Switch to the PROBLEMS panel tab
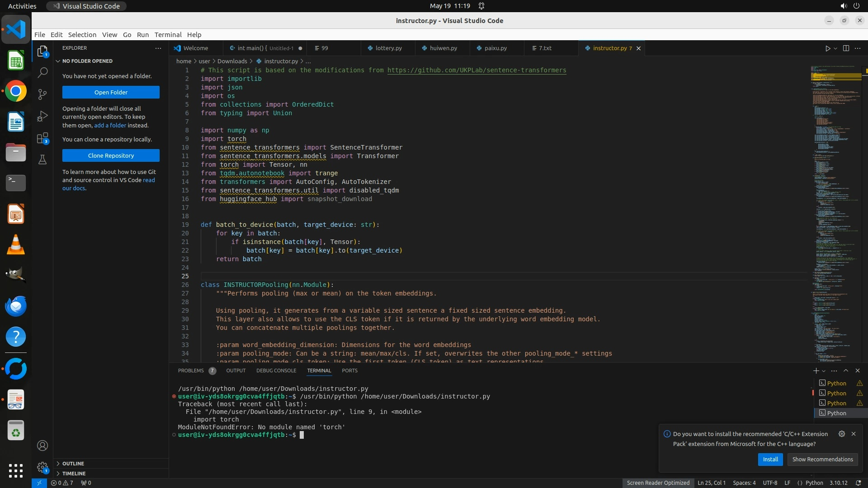The width and height of the screenshot is (868, 488). [x=191, y=371]
